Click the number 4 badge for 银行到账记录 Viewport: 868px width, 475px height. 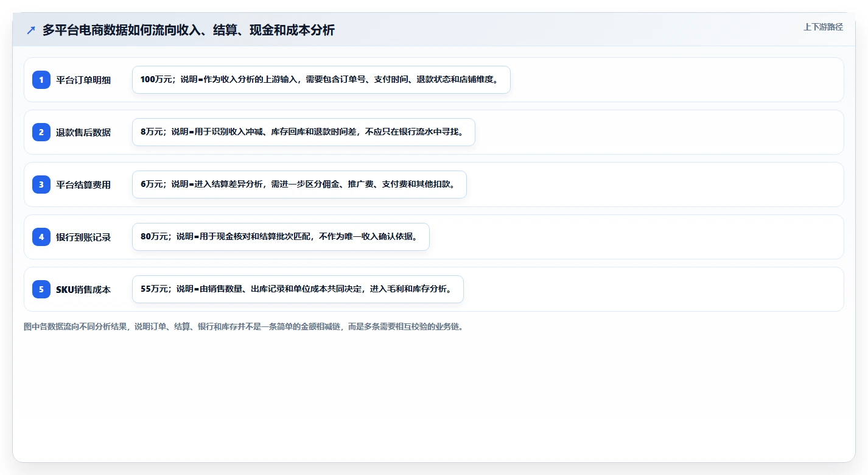pos(41,237)
